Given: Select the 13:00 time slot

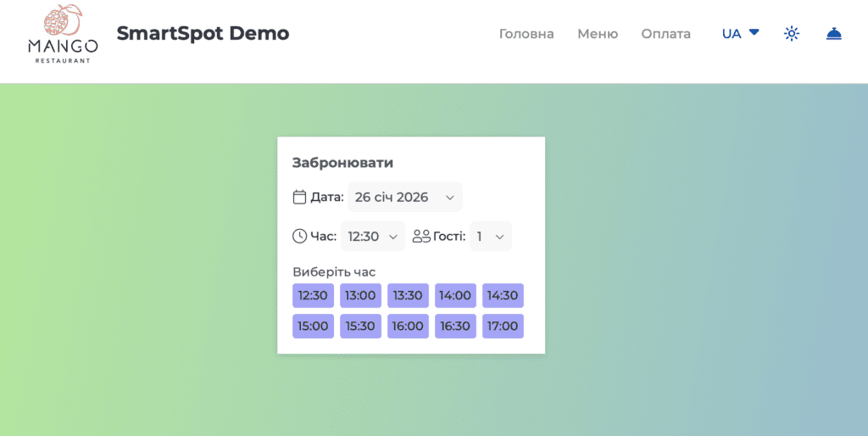Looking at the screenshot, I should click(x=360, y=295).
